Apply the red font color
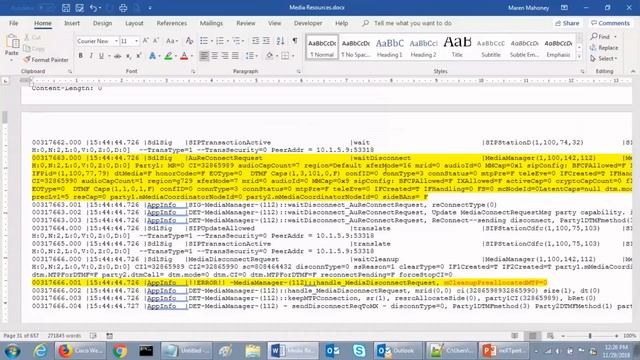The height and width of the screenshot is (360, 640). (x=184, y=56)
